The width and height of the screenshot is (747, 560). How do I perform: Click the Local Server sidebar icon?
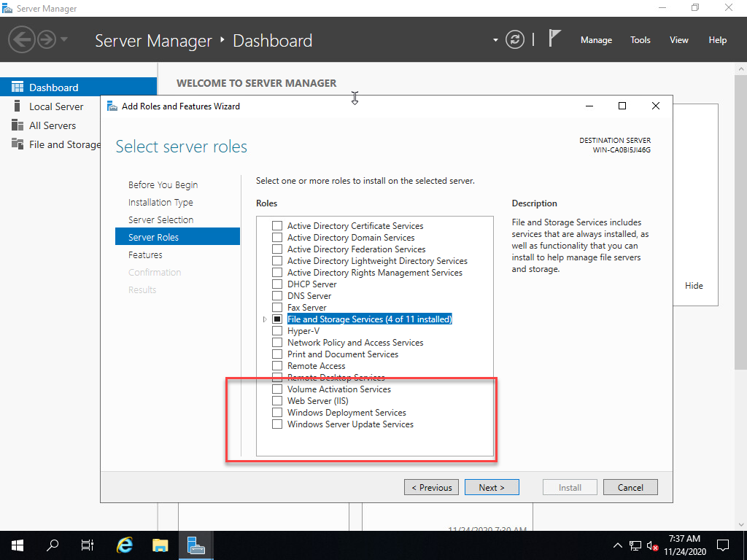pos(18,106)
